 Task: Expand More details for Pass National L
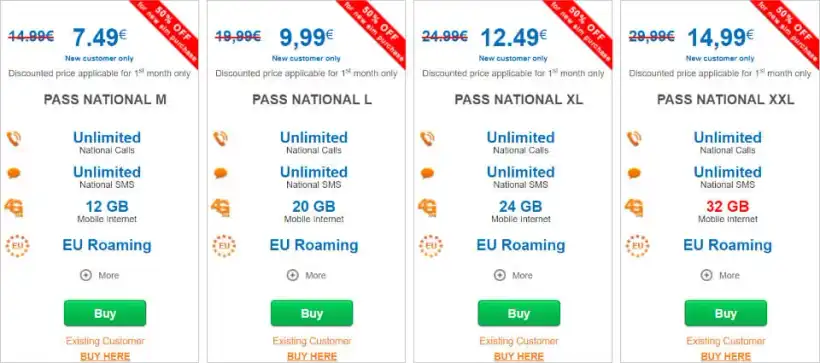[x=307, y=275]
